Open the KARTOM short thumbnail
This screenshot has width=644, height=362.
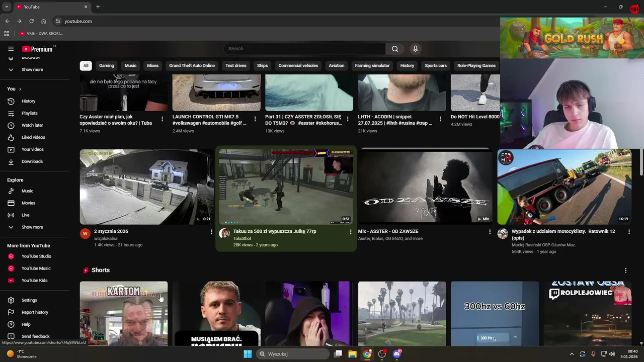[123, 313]
